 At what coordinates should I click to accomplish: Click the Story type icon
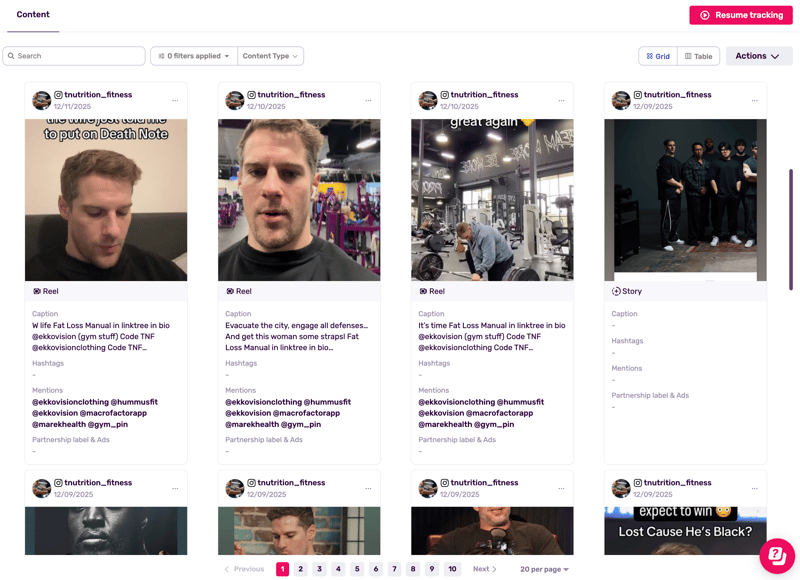[x=616, y=291]
